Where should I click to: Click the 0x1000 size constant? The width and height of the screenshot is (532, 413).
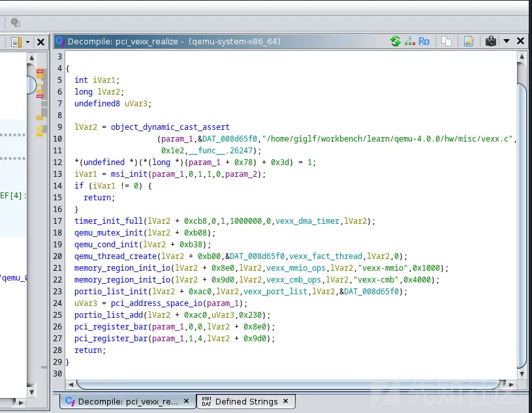[426, 268]
